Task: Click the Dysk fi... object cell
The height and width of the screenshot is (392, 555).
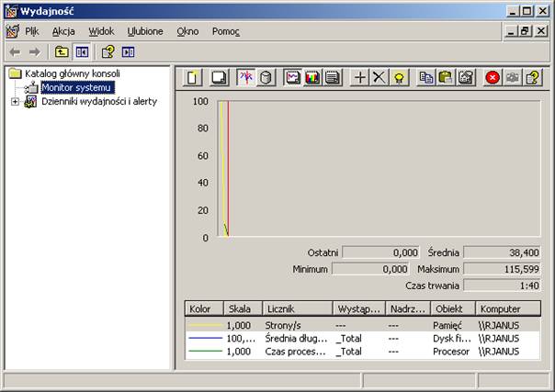Action: pos(452,338)
